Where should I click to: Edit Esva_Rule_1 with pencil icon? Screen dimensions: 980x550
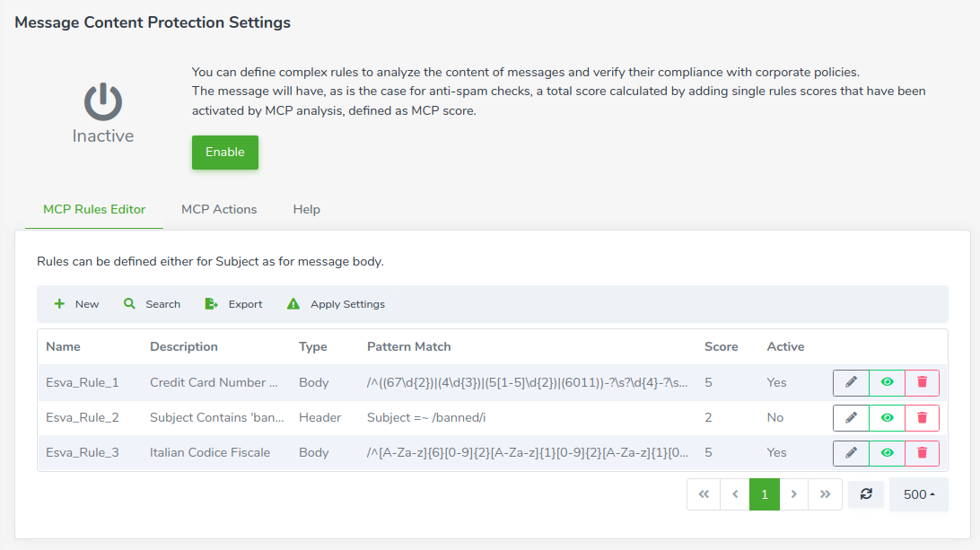tap(851, 382)
